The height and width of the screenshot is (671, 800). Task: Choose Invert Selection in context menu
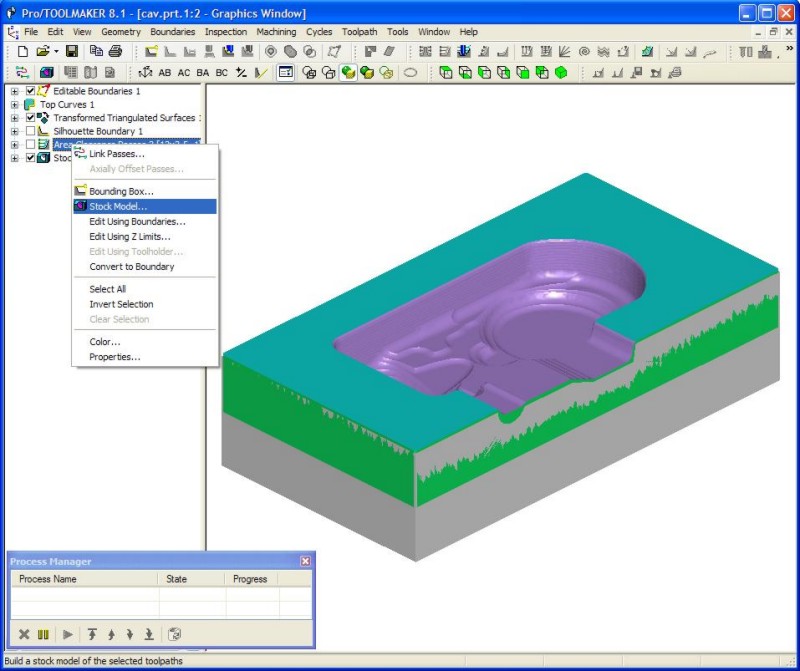[145, 304]
